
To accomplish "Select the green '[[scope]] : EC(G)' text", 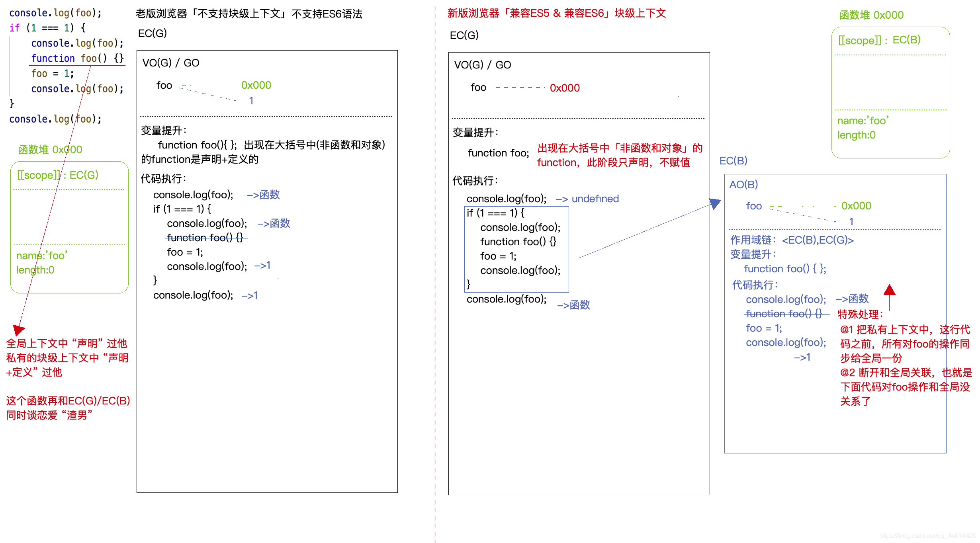I will pyautogui.click(x=58, y=175).
